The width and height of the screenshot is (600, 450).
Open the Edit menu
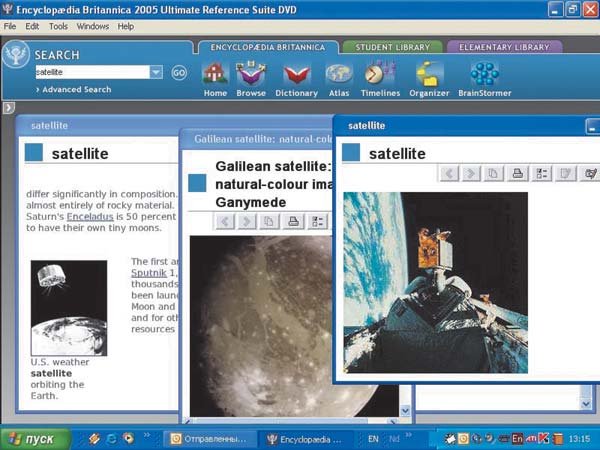click(32, 26)
